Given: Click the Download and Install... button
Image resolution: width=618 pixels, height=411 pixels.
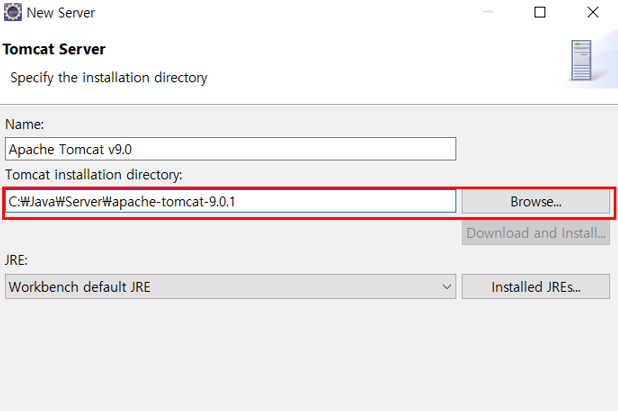Looking at the screenshot, I should [536, 233].
